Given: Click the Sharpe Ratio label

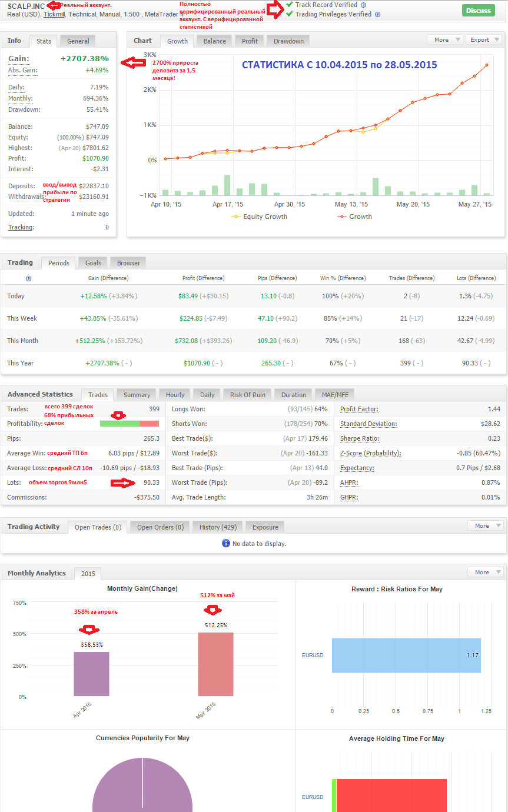Looking at the screenshot, I should point(360,438).
